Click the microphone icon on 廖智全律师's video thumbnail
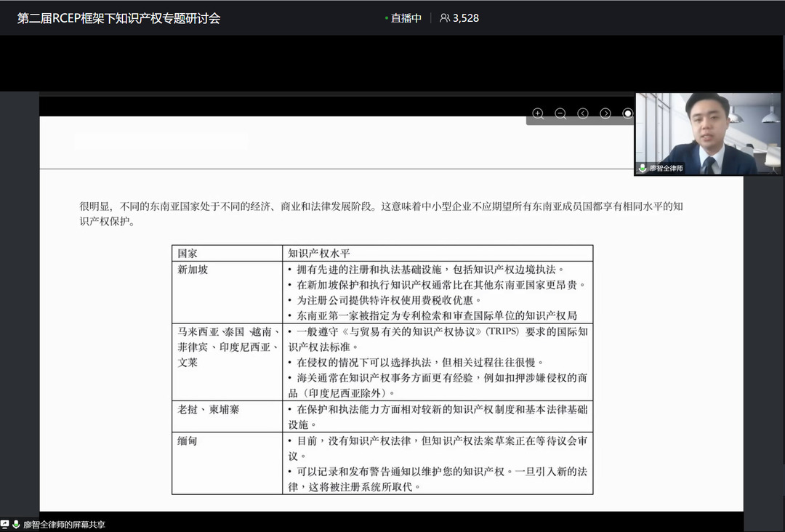Viewport: 785px width, 532px height. point(642,166)
